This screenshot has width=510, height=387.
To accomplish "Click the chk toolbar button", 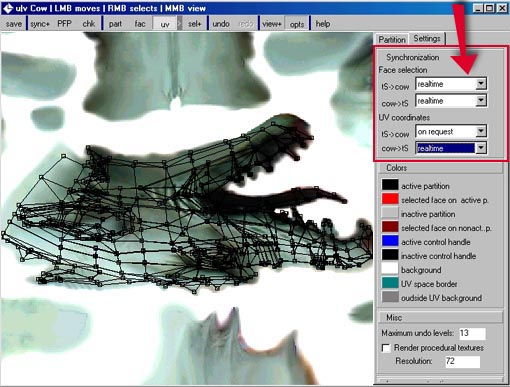I will tap(89, 24).
